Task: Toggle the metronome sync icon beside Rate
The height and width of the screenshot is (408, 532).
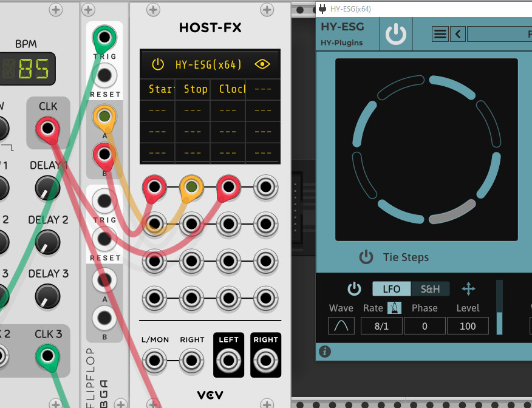Action: 394,308
